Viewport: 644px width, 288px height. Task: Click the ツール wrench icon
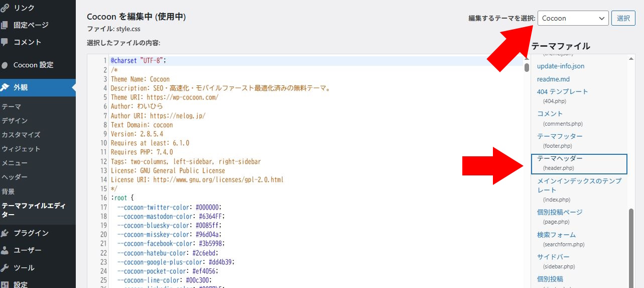click(5, 267)
